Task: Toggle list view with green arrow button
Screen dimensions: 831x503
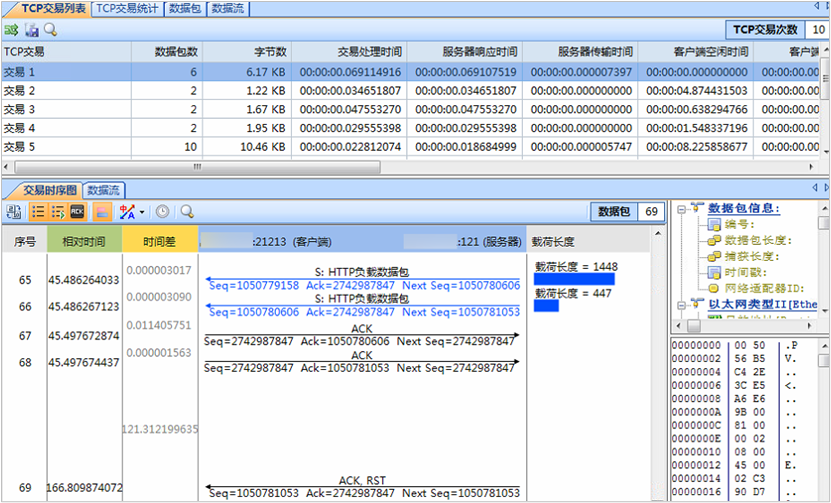Action: pyautogui.click(x=58, y=212)
